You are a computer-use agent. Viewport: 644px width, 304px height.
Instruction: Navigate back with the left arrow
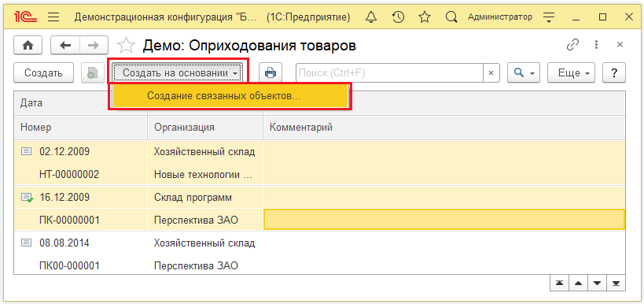(65, 45)
